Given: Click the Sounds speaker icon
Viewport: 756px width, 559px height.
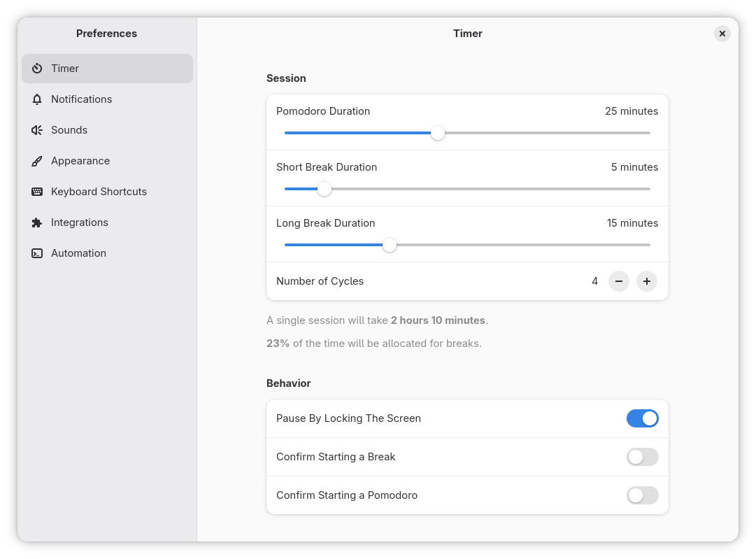Looking at the screenshot, I should 37,130.
